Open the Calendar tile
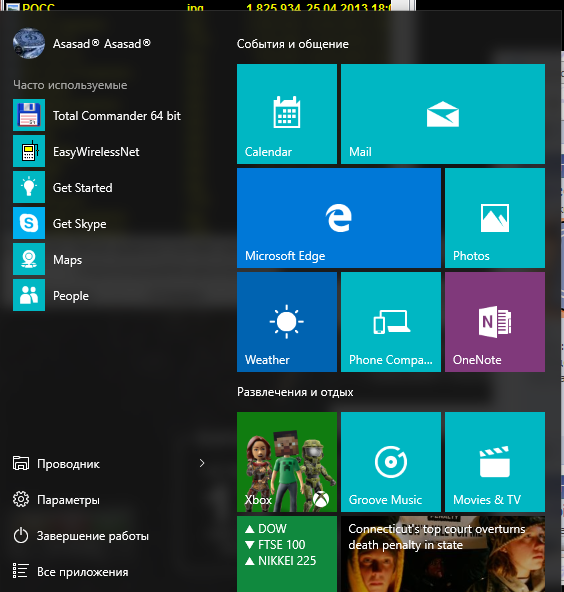The width and height of the screenshot is (564, 592). (287, 114)
